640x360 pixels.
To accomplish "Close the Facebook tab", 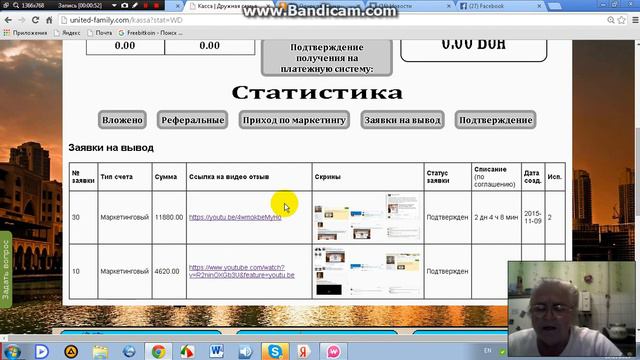I will click(x=539, y=6).
